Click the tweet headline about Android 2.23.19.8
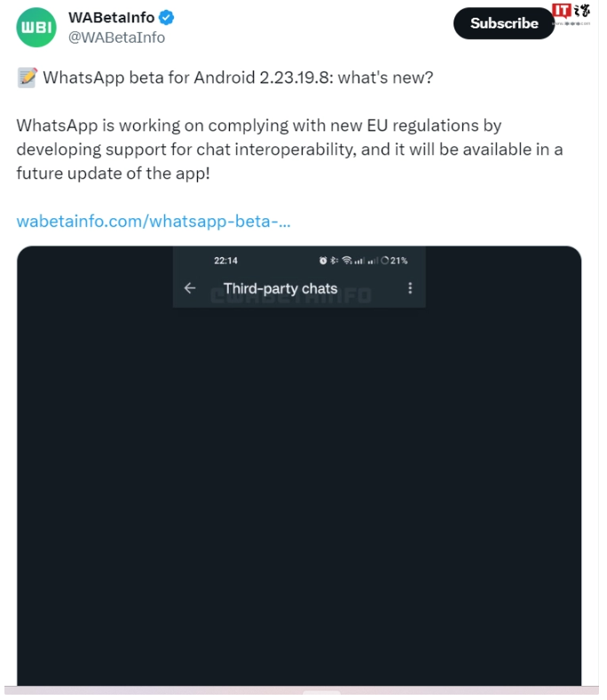The height and width of the screenshot is (700, 607). point(238,78)
